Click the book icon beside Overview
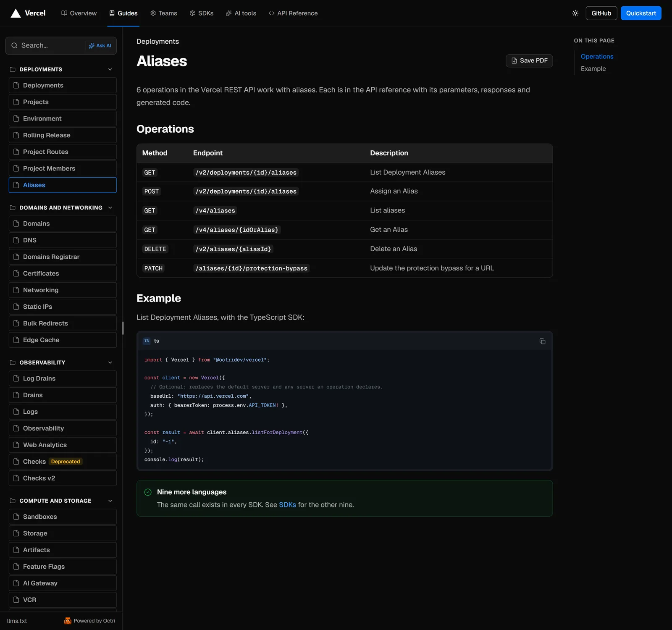The image size is (672, 630). [64, 13]
